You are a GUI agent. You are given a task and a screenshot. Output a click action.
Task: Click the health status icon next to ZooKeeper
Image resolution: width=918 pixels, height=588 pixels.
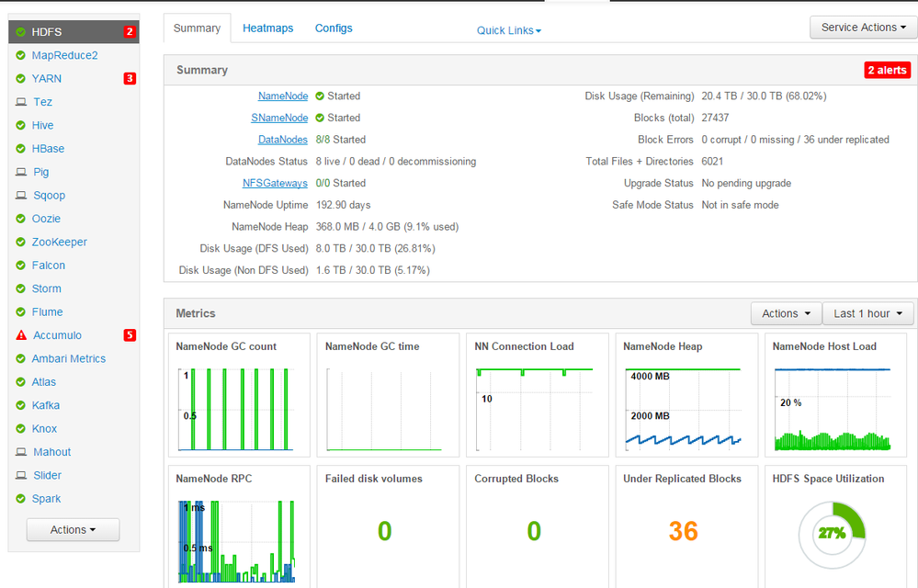pyautogui.click(x=21, y=242)
